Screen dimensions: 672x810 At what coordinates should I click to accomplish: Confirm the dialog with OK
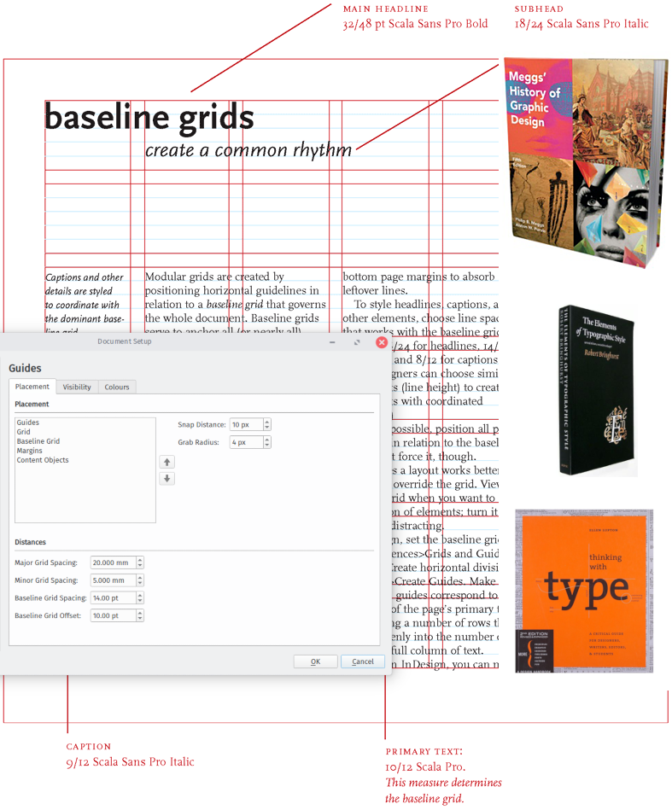click(x=315, y=661)
